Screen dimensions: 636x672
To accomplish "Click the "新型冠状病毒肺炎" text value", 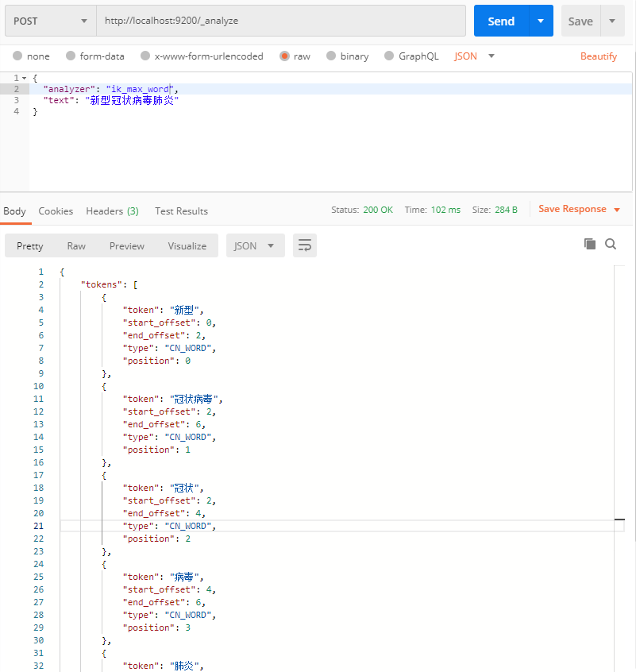I will pyautogui.click(x=132, y=100).
